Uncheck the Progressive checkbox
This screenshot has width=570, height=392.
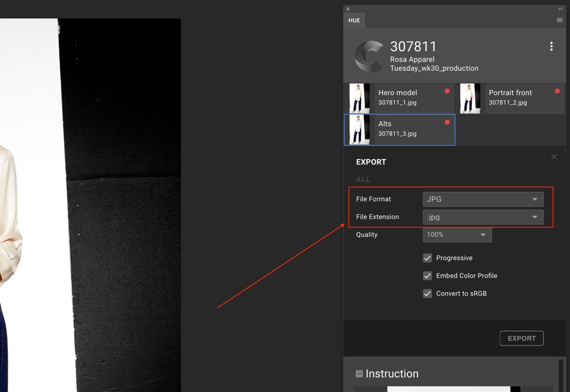[x=427, y=258]
